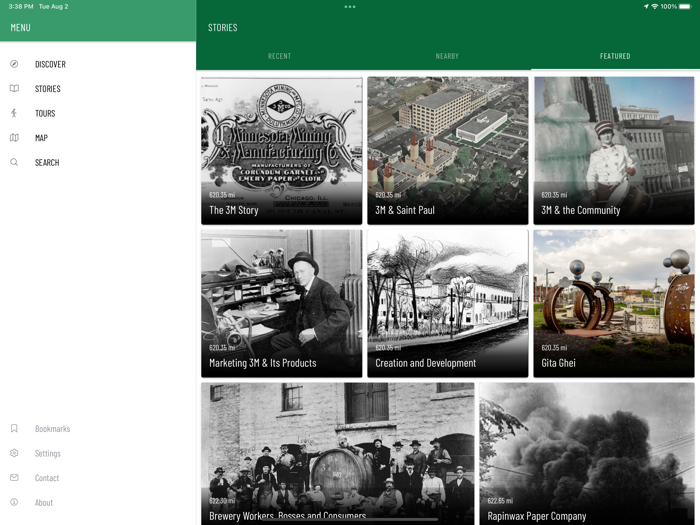700x525 pixels.
Task: Open the Gita Ghei story card
Action: tap(614, 304)
